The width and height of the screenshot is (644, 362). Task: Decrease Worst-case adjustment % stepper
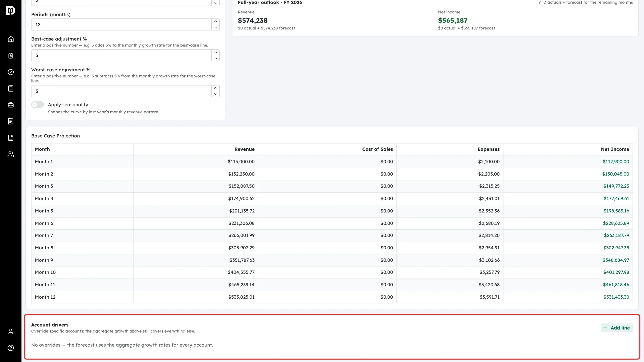(216, 94)
